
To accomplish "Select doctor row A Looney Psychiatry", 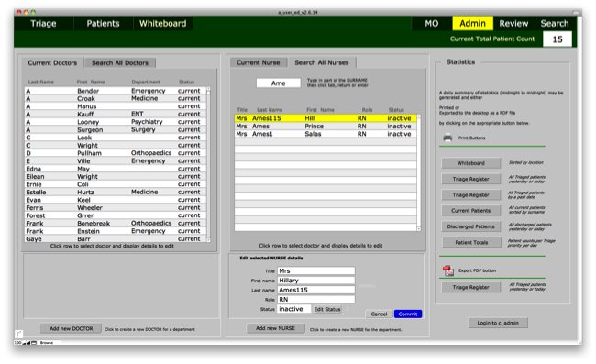I will click(x=116, y=122).
